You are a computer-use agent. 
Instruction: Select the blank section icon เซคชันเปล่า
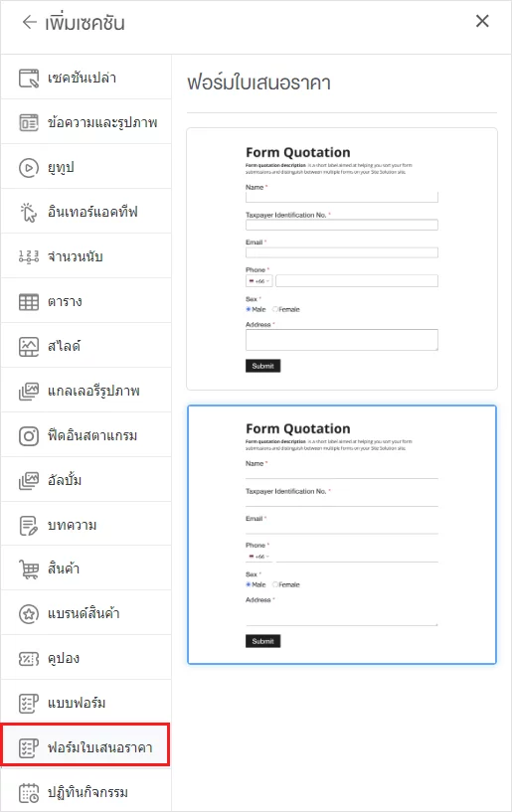(x=29, y=79)
